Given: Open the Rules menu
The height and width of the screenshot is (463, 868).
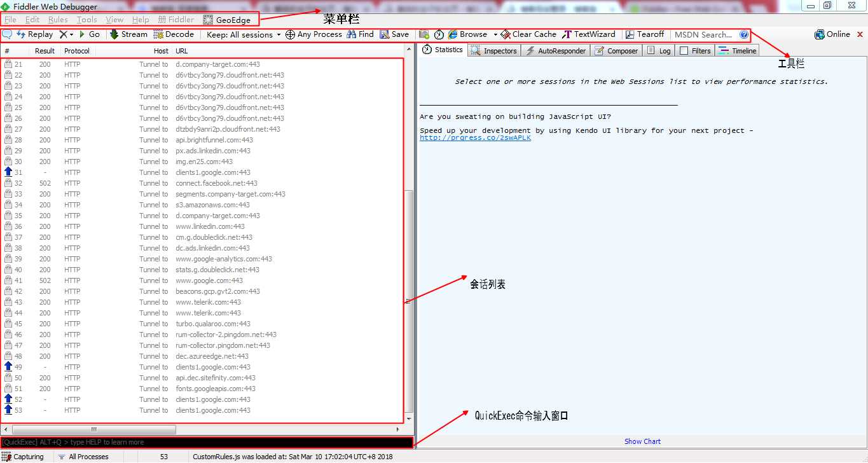Looking at the screenshot, I should [x=58, y=20].
